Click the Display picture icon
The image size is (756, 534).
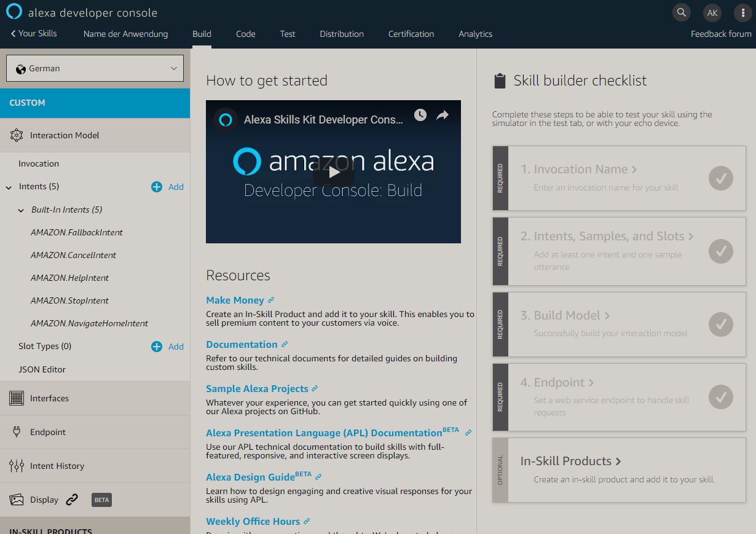click(17, 500)
